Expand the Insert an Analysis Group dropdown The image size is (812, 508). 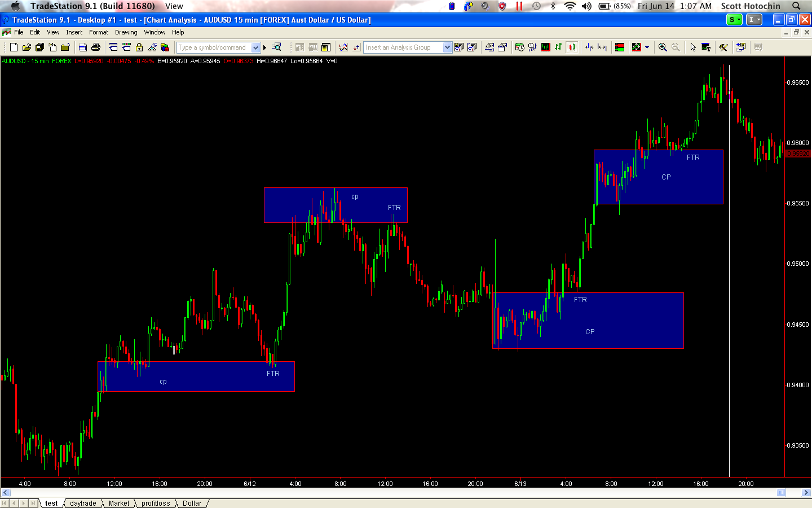click(447, 47)
